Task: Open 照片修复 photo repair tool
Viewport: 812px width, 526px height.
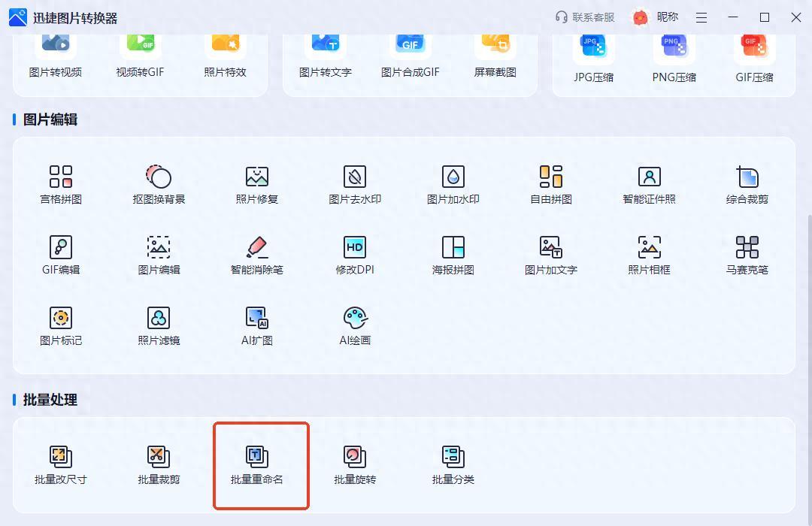Action: tap(257, 184)
